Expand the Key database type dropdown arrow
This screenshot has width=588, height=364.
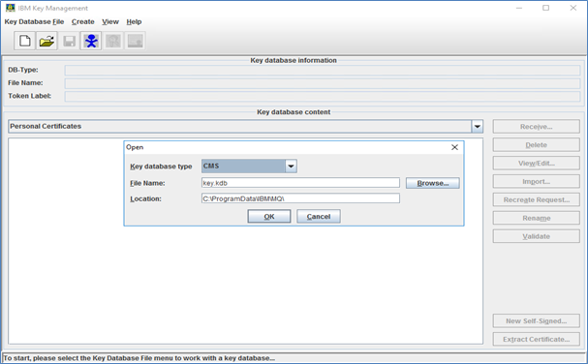(x=291, y=167)
